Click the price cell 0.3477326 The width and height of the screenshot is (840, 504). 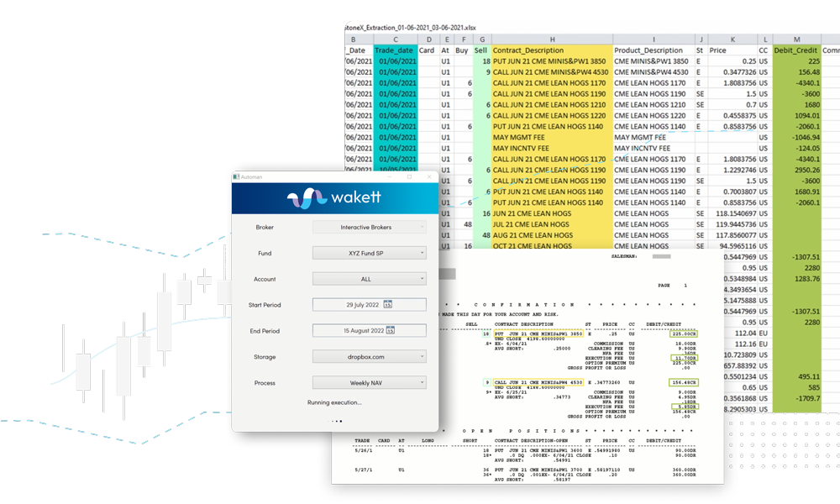(732, 71)
